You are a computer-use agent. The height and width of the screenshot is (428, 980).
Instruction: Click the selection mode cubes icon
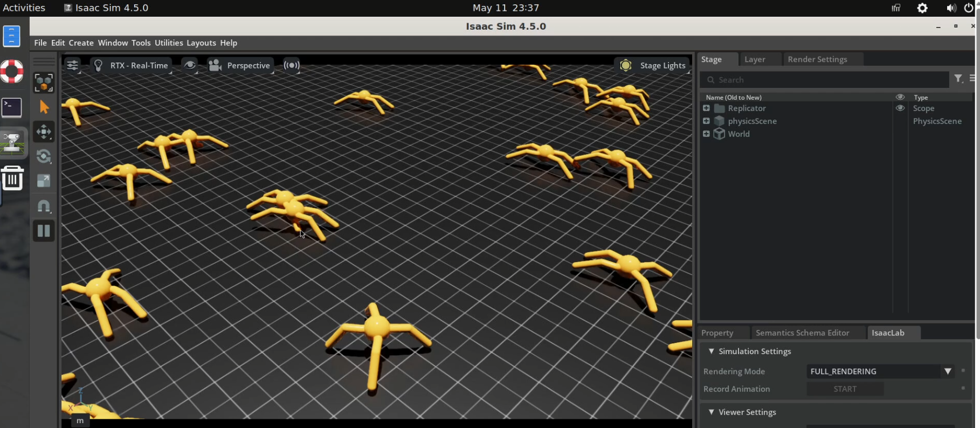point(44,82)
